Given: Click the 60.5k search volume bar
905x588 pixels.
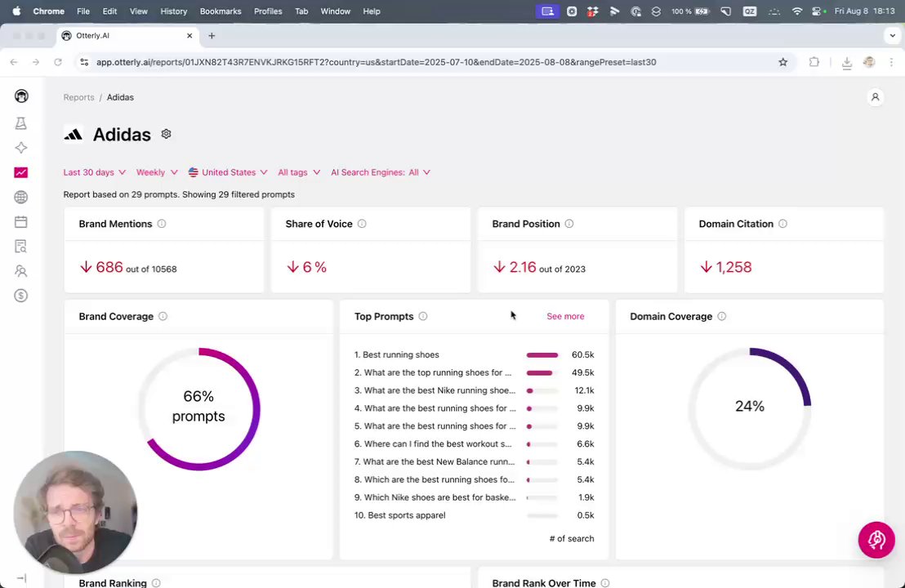Looking at the screenshot, I should coord(542,355).
